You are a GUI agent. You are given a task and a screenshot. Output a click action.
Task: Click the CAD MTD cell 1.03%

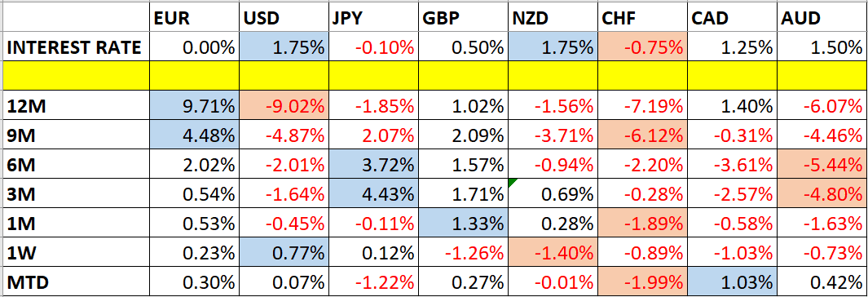tap(733, 282)
